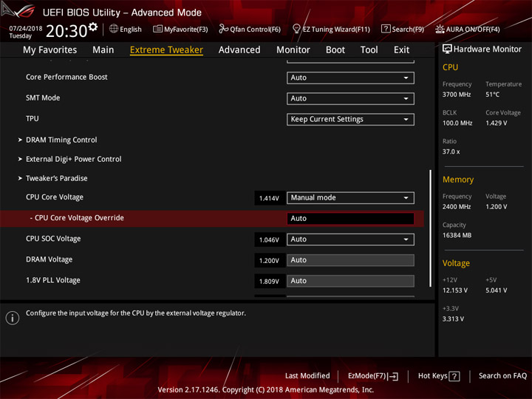Click the 1.046V CPU SOC Voltage reading

coord(270,240)
